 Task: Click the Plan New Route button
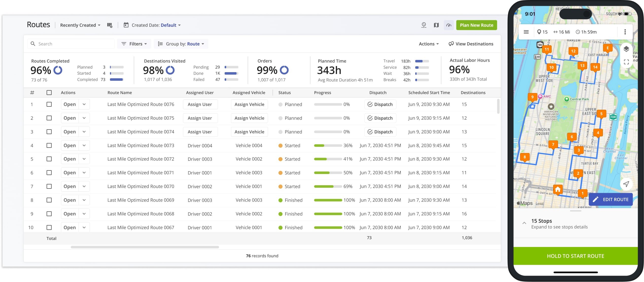coord(476,25)
